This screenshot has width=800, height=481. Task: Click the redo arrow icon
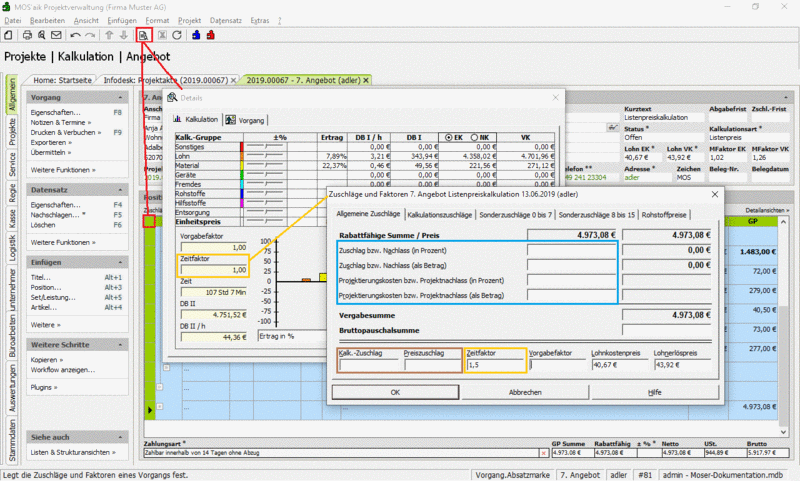[x=90, y=35]
